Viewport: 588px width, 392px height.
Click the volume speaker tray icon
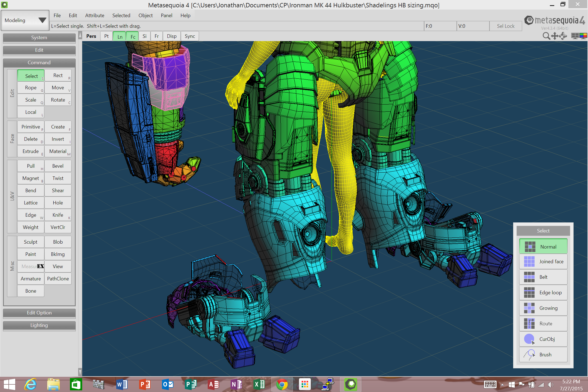(x=551, y=385)
